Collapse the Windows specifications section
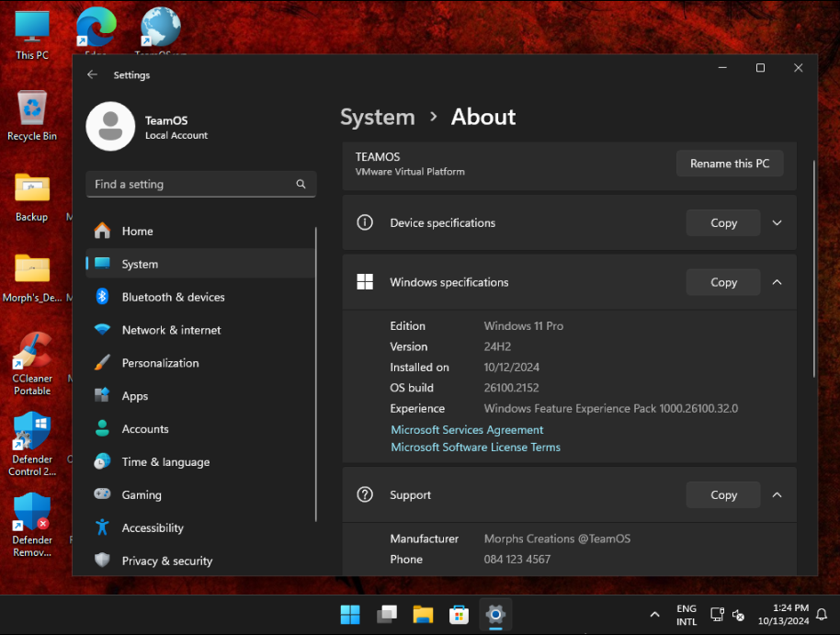This screenshot has height=635, width=840. [777, 282]
